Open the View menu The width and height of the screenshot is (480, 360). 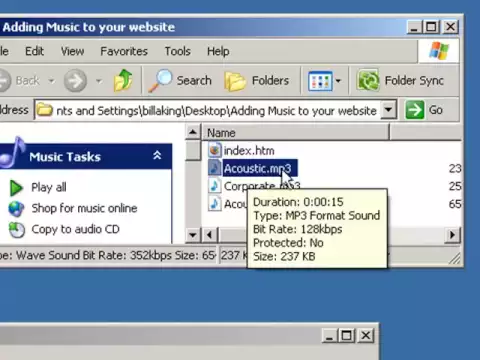[72, 51]
